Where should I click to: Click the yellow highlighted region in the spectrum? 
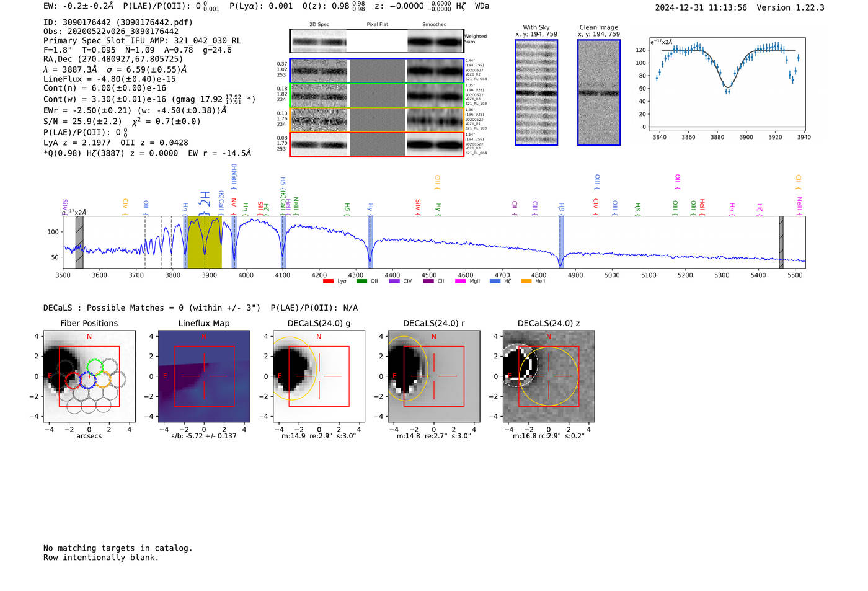pyautogui.click(x=205, y=242)
